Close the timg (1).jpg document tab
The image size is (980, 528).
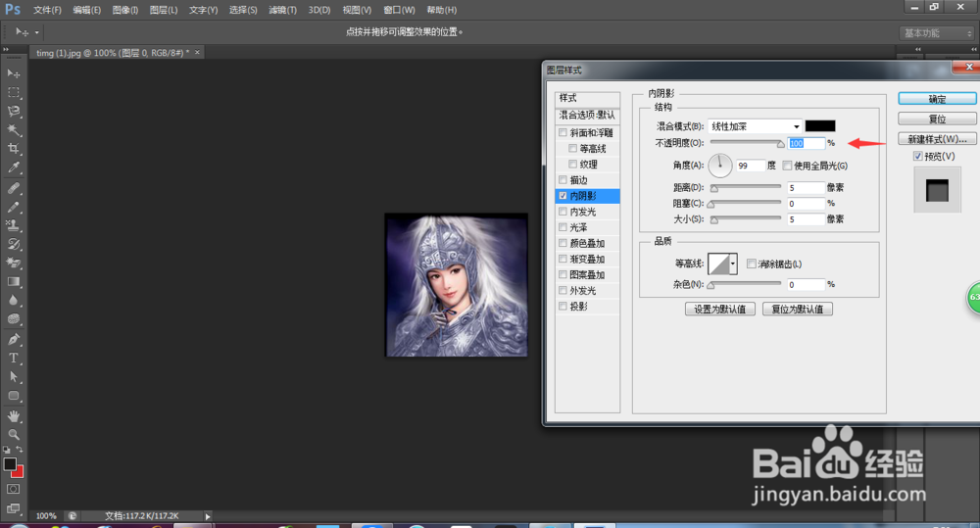[x=198, y=53]
